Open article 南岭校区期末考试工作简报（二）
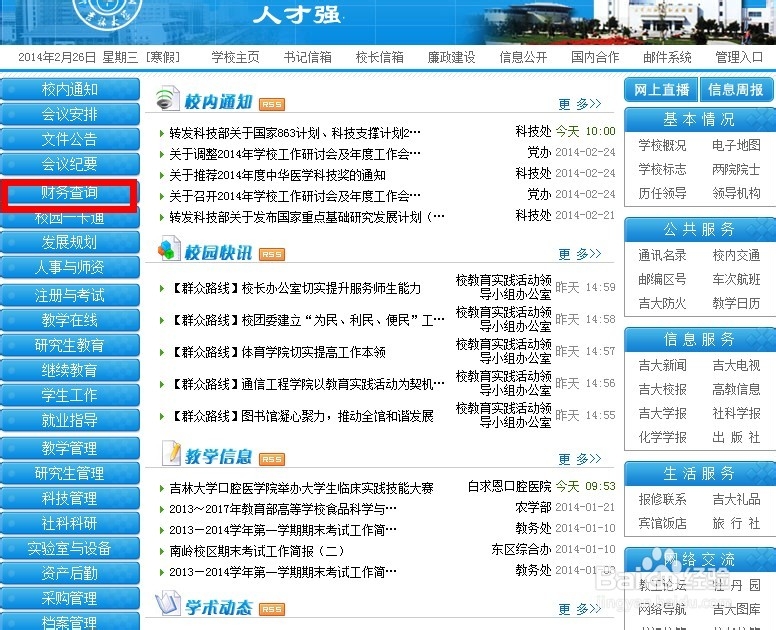Viewport: 776px width, 630px height. tap(257, 551)
